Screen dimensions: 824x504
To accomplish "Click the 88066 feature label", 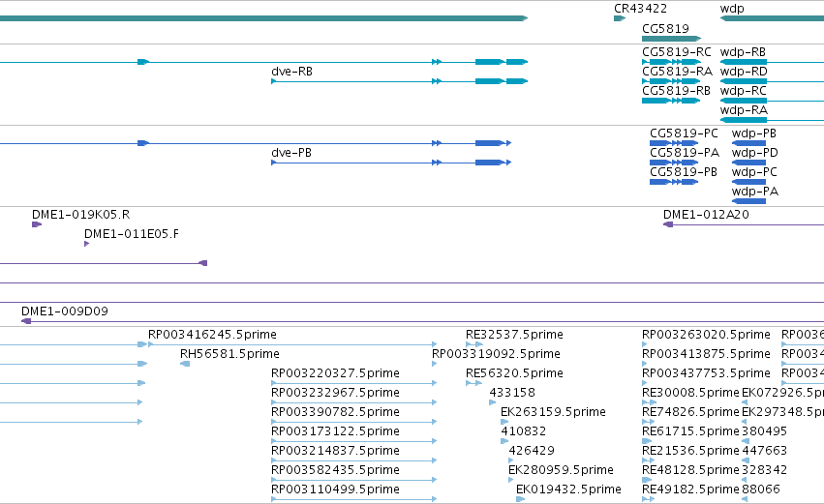I will pyautogui.click(x=760, y=489).
